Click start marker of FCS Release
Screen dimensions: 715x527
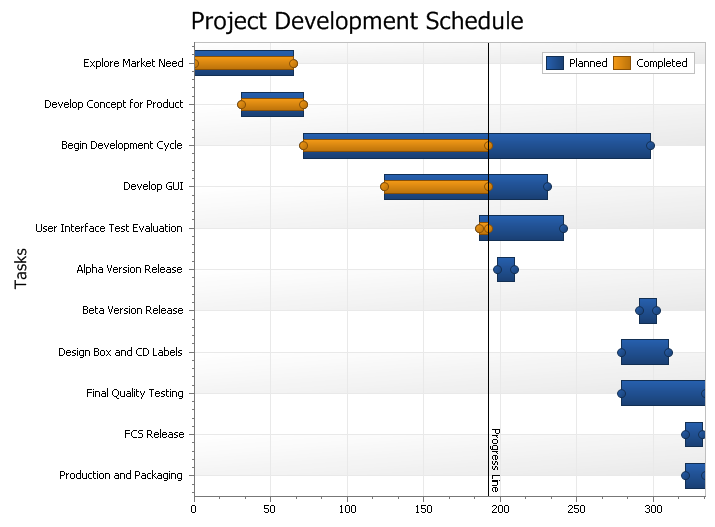[685, 434]
